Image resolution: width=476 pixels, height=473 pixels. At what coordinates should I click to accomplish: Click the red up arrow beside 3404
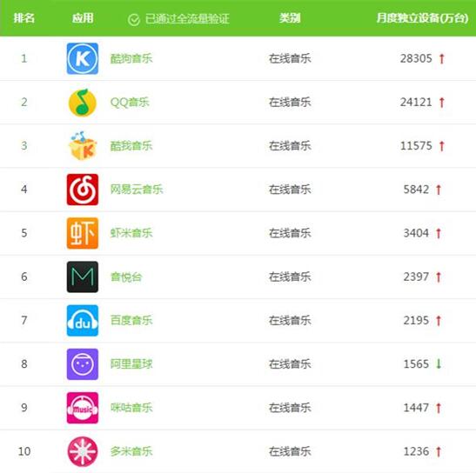click(439, 233)
